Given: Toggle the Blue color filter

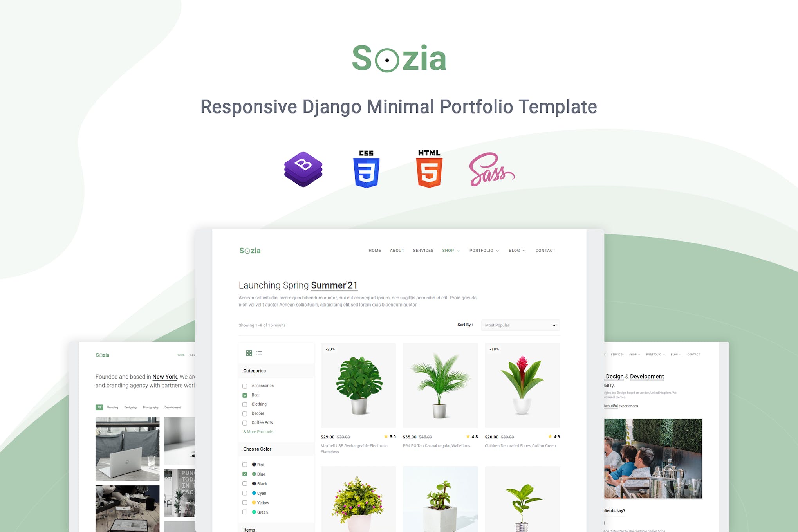Looking at the screenshot, I should [245, 474].
